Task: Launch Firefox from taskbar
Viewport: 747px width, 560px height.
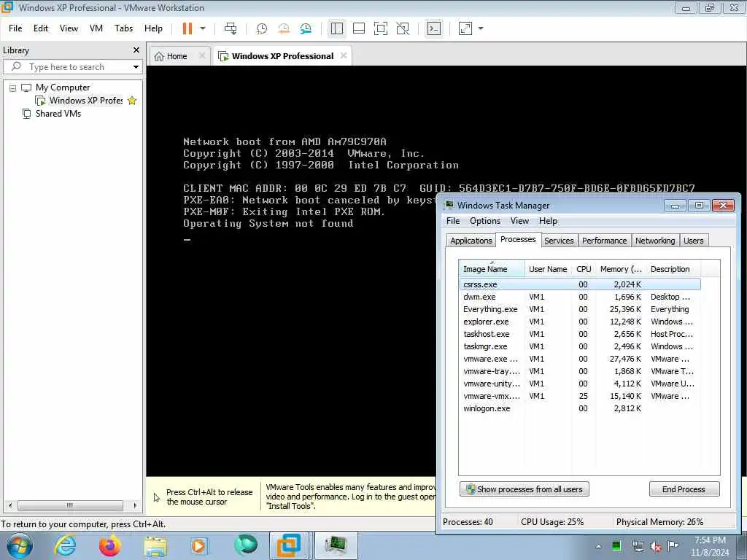Action: 110,545
